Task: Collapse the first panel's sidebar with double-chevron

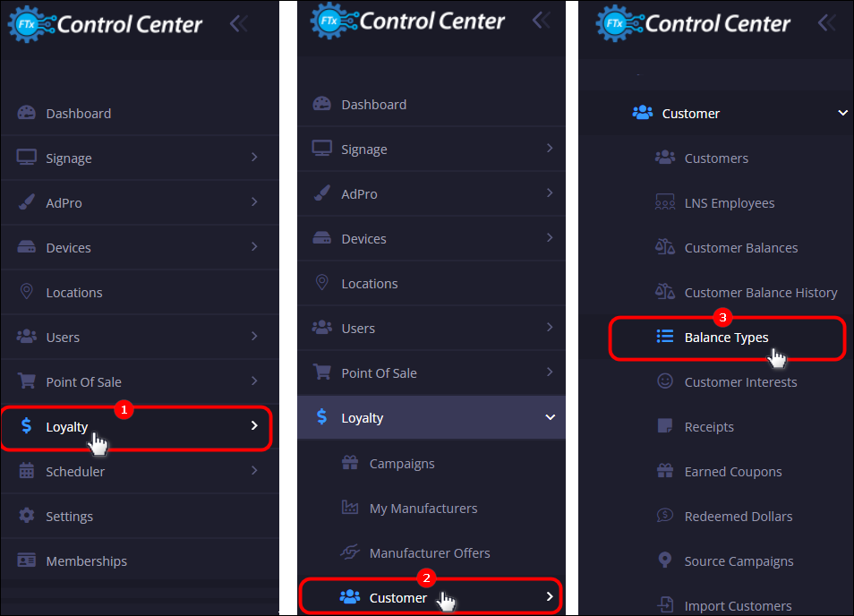Action: click(x=238, y=24)
